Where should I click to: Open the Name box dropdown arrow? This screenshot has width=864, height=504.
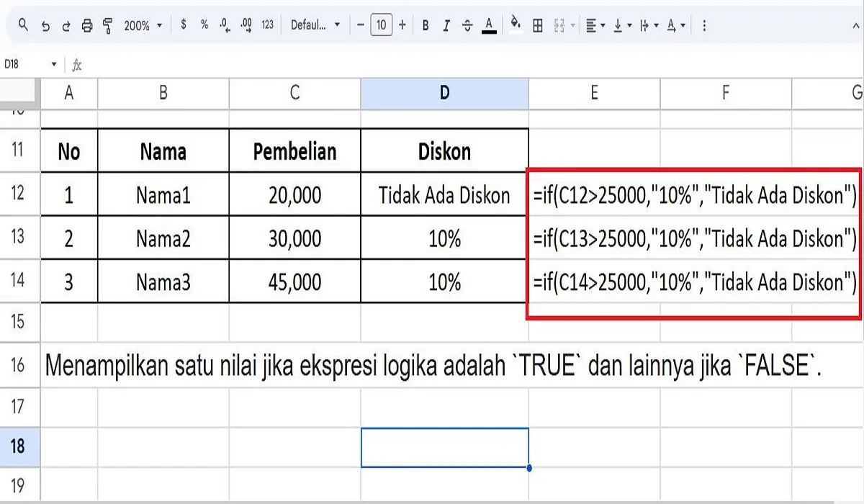coord(54,65)
